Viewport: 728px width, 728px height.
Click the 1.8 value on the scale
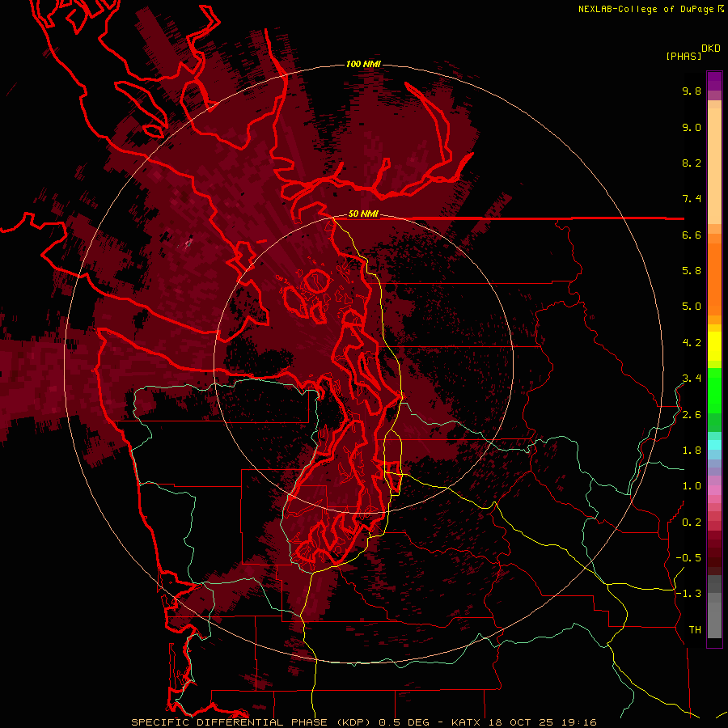click(x=692, y=451)
